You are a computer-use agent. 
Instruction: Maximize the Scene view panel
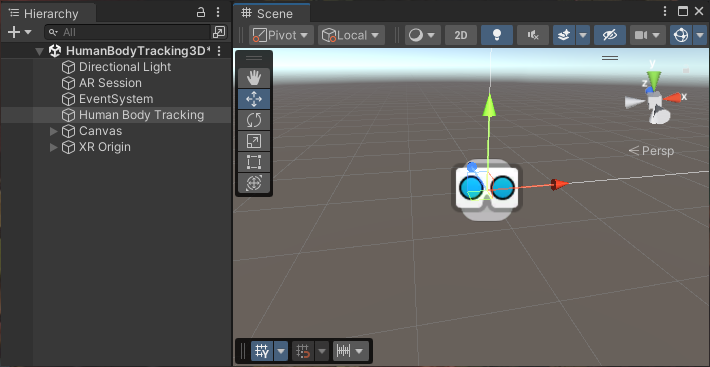coord(683,11)
